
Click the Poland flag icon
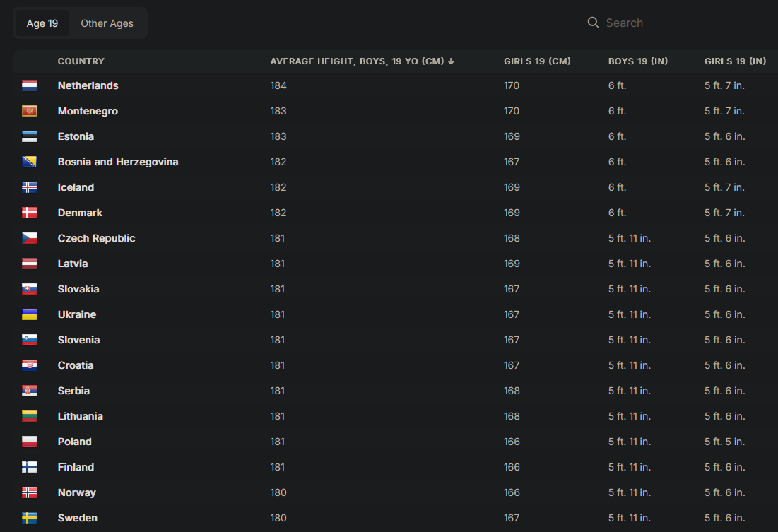(30, 442)
